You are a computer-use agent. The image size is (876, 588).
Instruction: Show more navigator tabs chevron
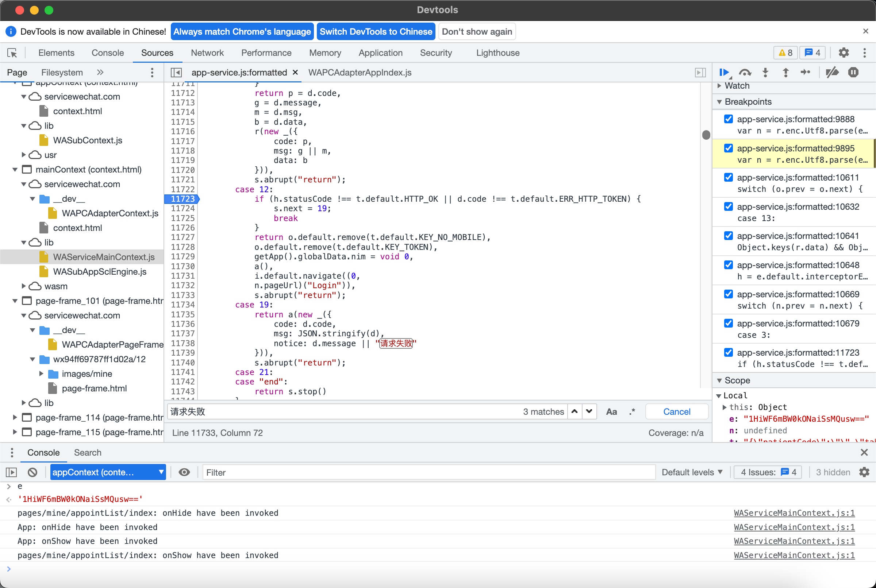pyautogui.click(x=100, y=72)
